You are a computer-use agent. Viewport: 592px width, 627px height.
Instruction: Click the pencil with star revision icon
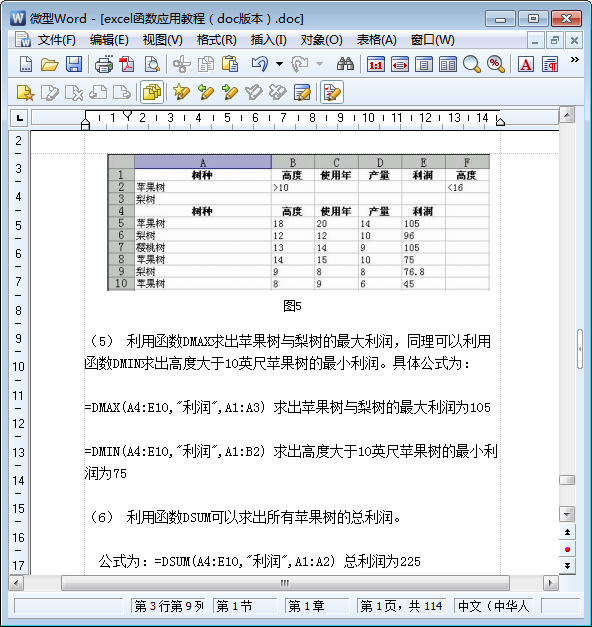182,92
